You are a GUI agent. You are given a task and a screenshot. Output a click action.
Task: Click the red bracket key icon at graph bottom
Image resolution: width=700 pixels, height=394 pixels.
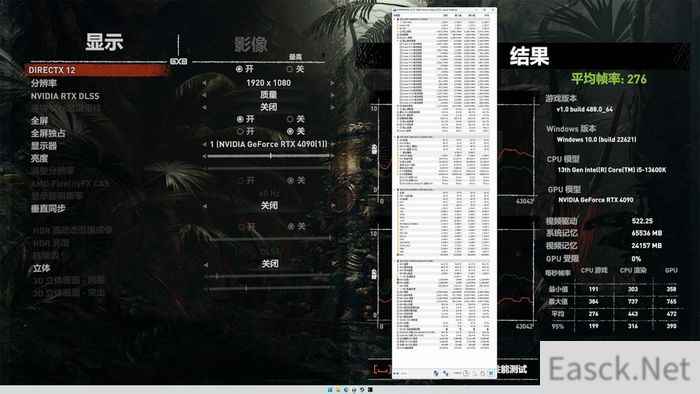pyautogui.click(x=382, y=370)
